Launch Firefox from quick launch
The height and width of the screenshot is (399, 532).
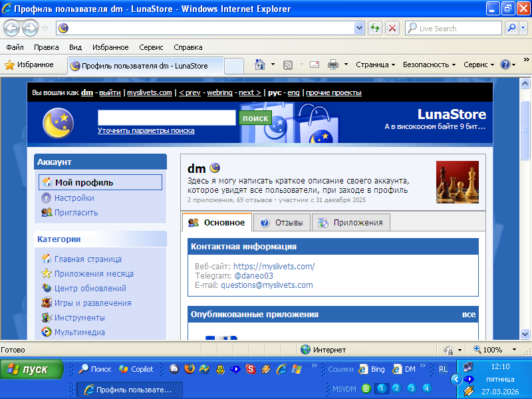[x=190, y=369]
